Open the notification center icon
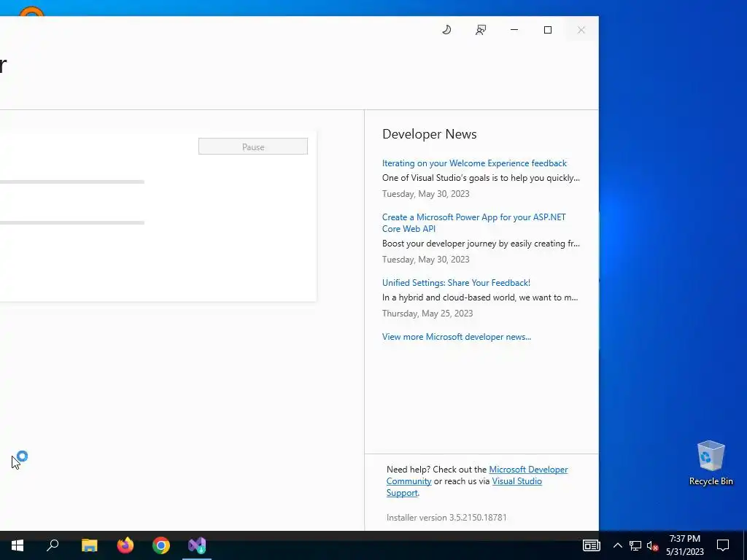The width and height of the screenshot is (747, 560). pyautogui.click(x=723, y=545)
